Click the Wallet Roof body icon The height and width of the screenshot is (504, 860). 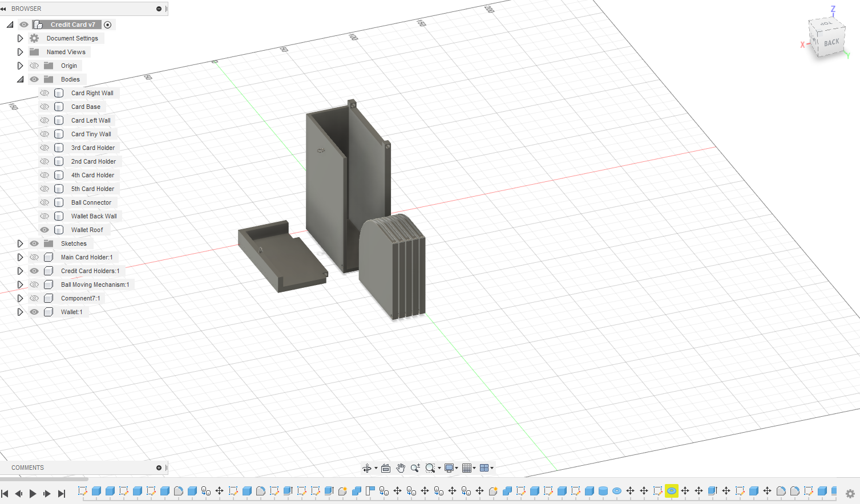click(59, 230)
